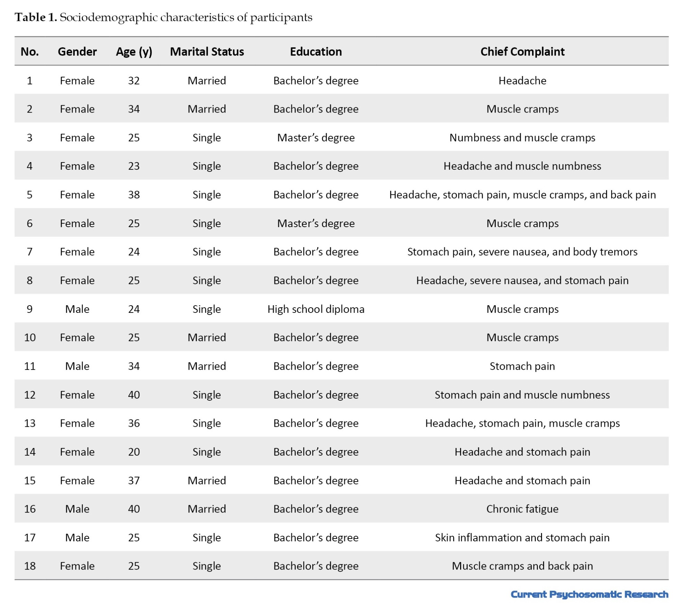The width and height of the screenshot is (695, 616).
Task: Click the Current Psychosomatic Research logo
Action: [589, 594]
